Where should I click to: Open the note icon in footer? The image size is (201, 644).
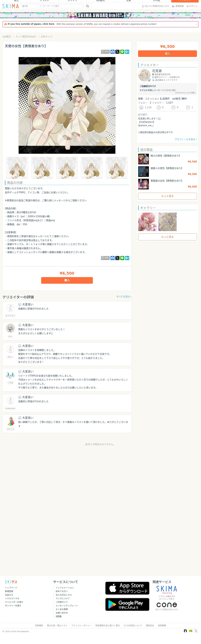click(x=185, y=631)
